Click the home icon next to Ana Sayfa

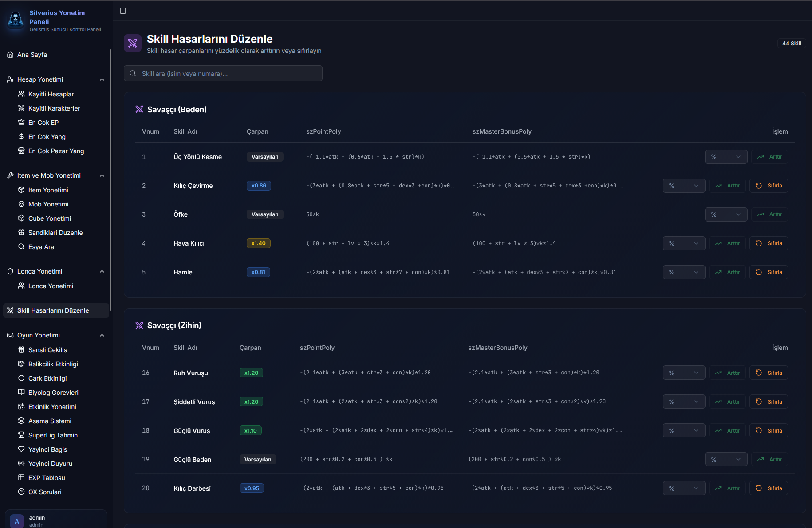pyautogui.click(x=10, y=55)
